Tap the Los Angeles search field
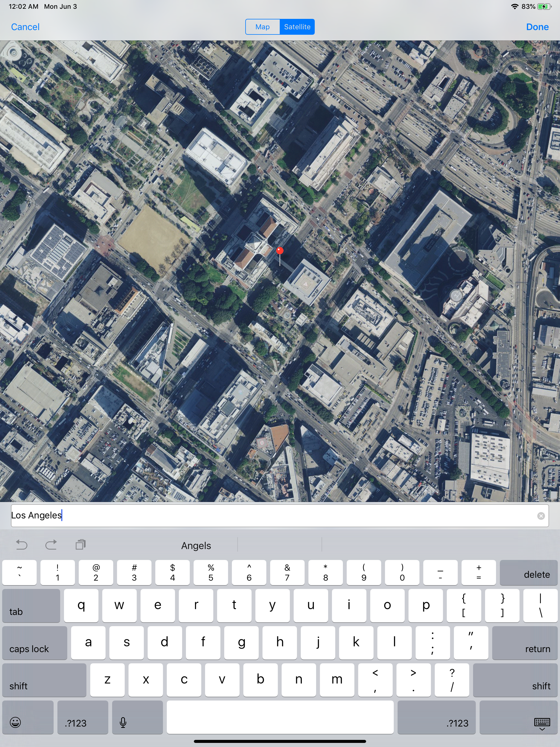 (270, 516)
